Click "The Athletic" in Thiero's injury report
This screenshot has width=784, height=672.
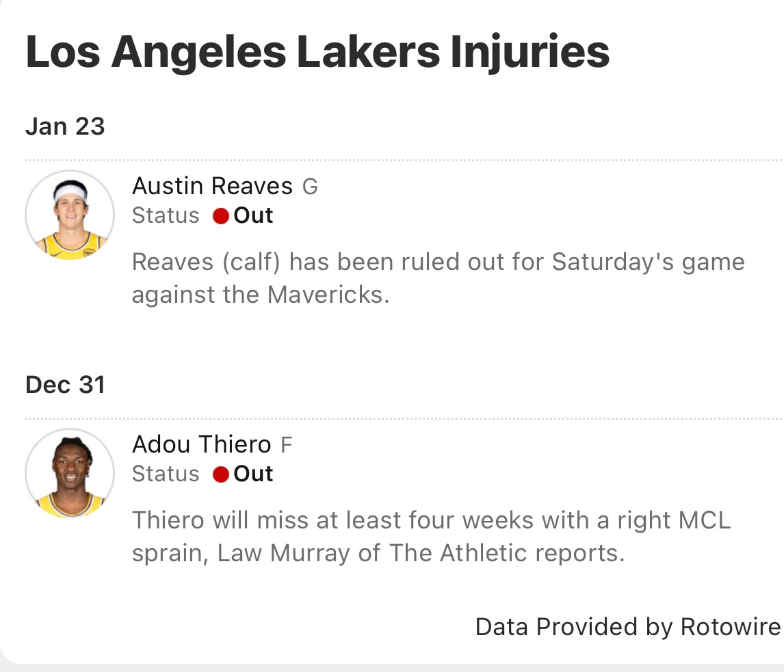(444, 553)
